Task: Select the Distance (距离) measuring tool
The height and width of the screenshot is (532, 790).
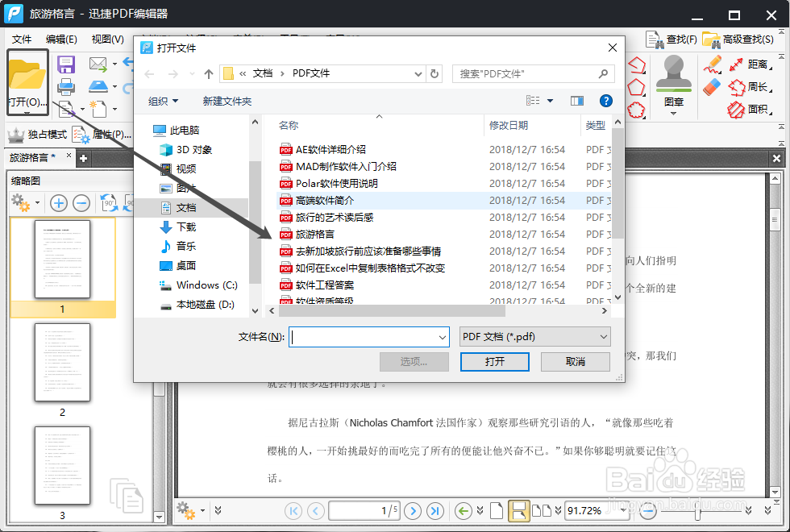Action: (x=751, y=64)
